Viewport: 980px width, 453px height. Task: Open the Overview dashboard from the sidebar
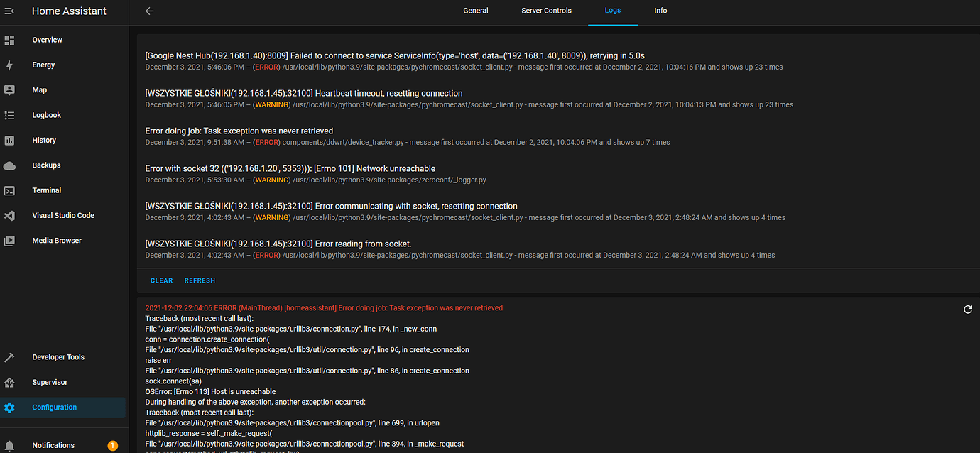47,40
